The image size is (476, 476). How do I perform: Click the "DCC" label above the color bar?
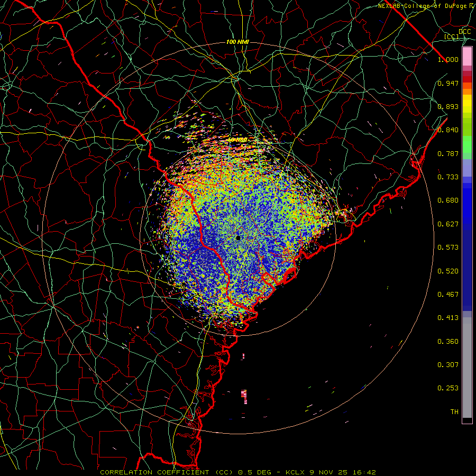click(464, 32)
